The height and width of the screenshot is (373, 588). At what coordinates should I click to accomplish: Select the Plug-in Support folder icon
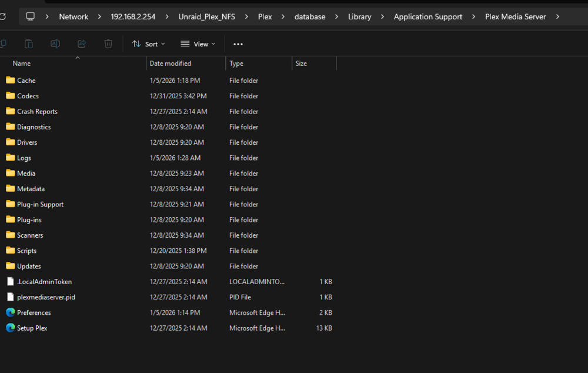click(11, 204)
